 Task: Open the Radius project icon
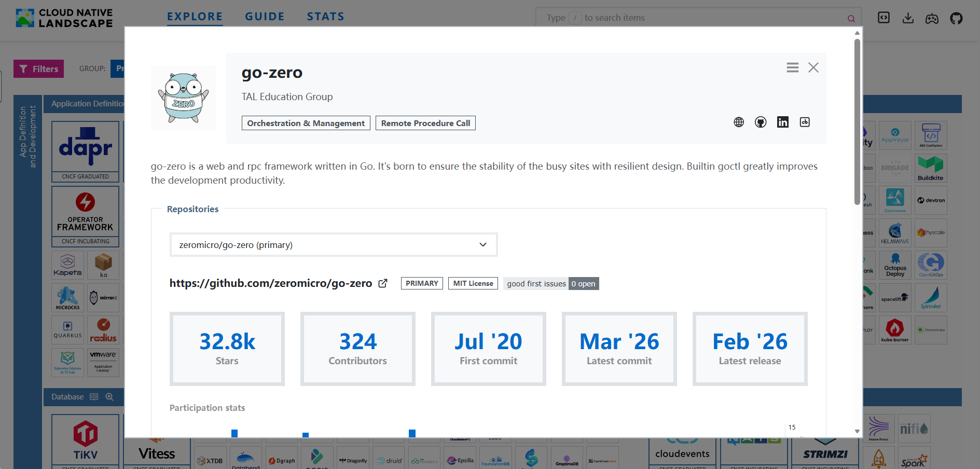coord(103,330)
